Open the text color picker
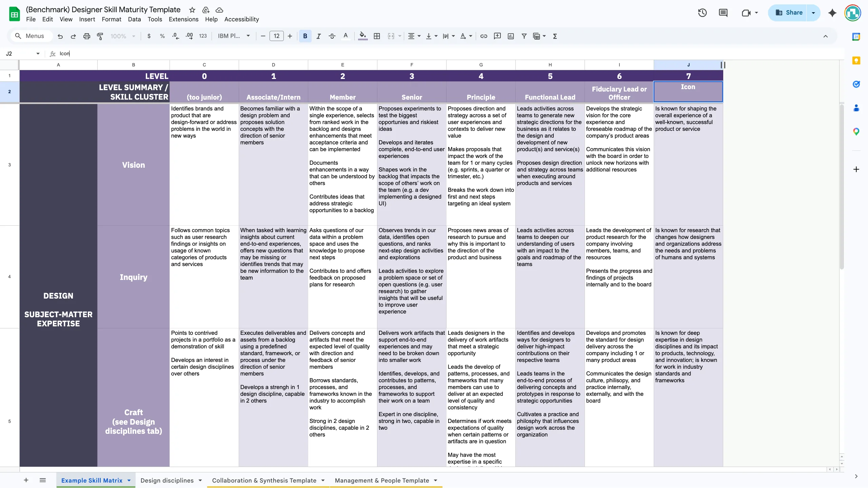This screenshot has width=868, height=488. pos(346,36)
